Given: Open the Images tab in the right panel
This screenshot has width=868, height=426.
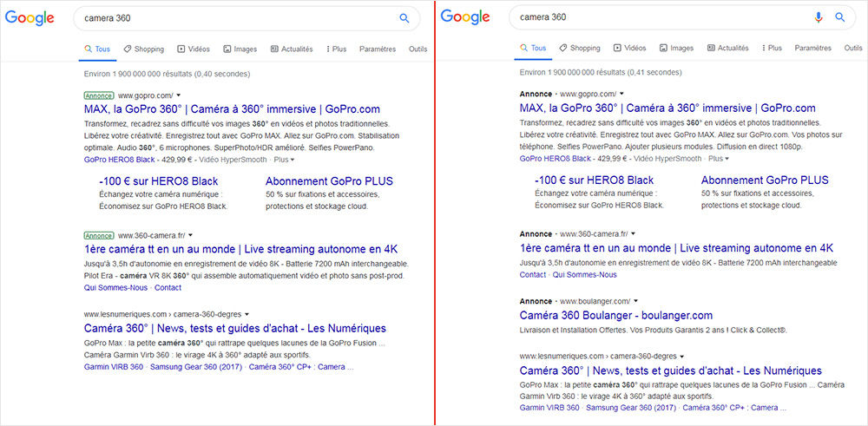Looking at the screenshot, I should point(676,48).
